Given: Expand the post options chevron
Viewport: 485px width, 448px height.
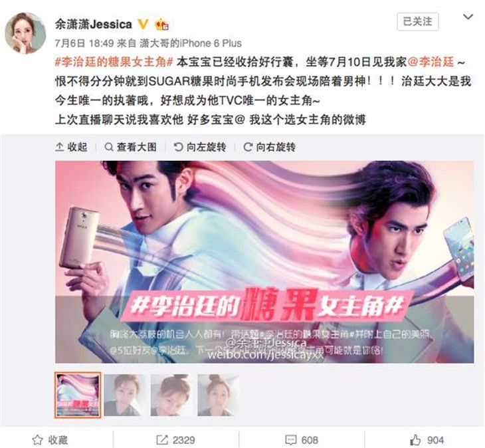Looking at the screenshot, I should tap(468, 17).
